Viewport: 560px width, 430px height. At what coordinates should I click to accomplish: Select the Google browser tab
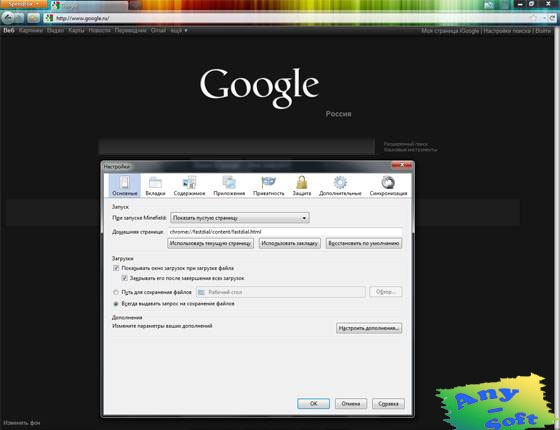pyautogui.click(x=89, y=5)
